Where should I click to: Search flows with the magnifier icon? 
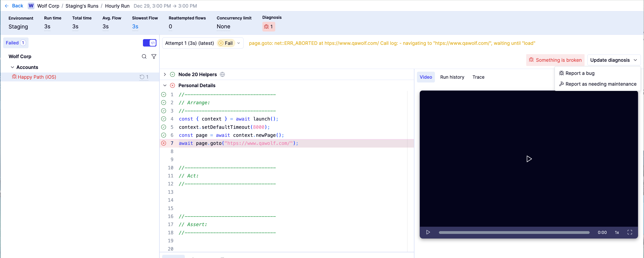(x=144, y=56)
